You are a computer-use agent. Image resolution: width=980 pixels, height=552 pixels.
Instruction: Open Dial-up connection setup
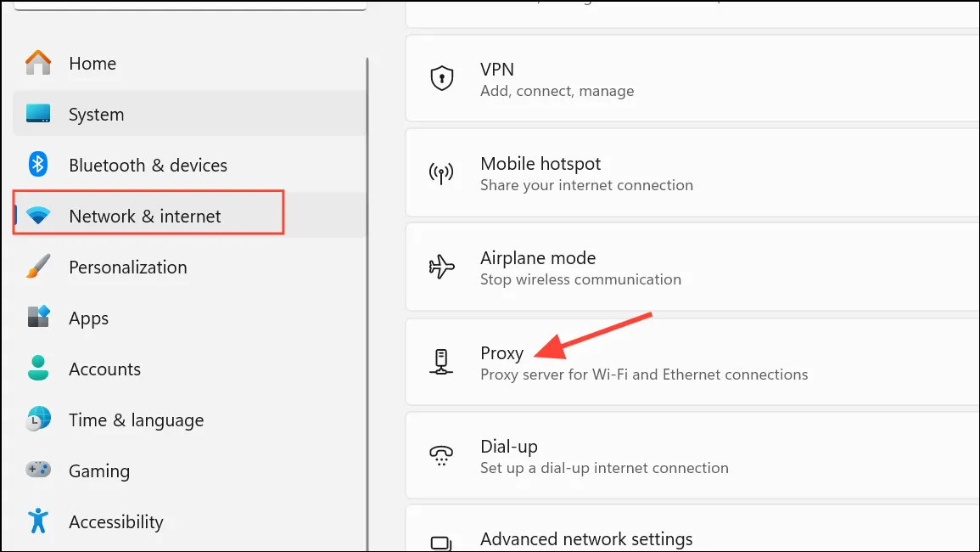click(692, 456)
